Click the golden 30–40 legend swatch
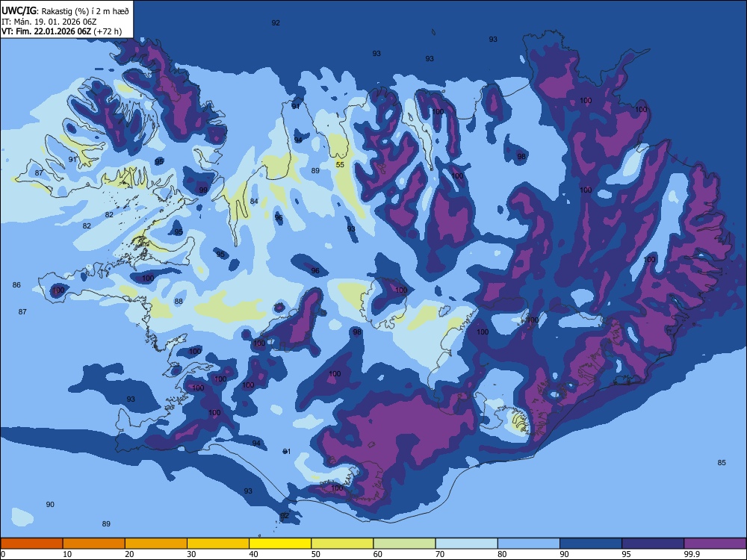The width and height of the screenshot is (747, 560). tap(218, 544)
